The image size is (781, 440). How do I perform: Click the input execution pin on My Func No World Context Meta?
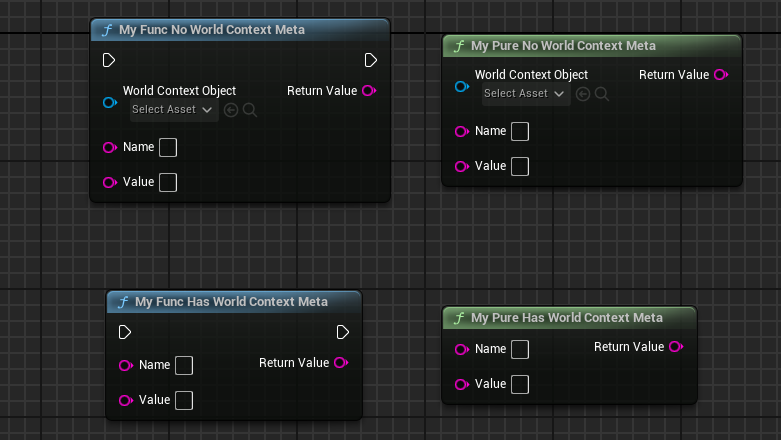(109, 61)
